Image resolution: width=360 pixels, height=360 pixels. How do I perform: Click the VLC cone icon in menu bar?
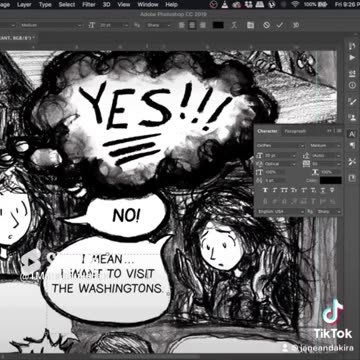coord(225,5)
